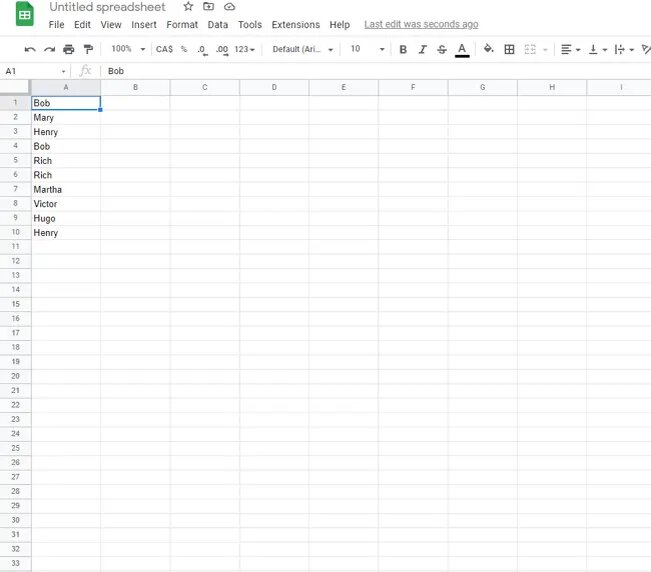Undo the last action
The image size is (651, 572).
30,49
